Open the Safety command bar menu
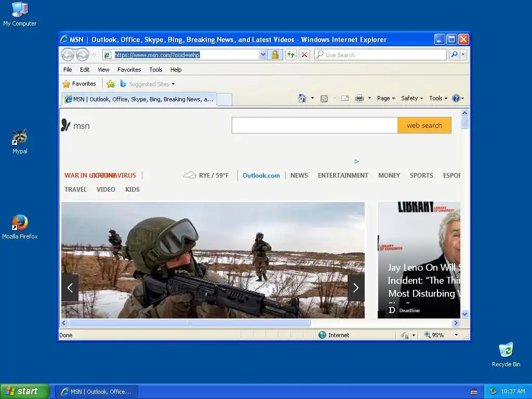532x399 pixels. point(412,98)
